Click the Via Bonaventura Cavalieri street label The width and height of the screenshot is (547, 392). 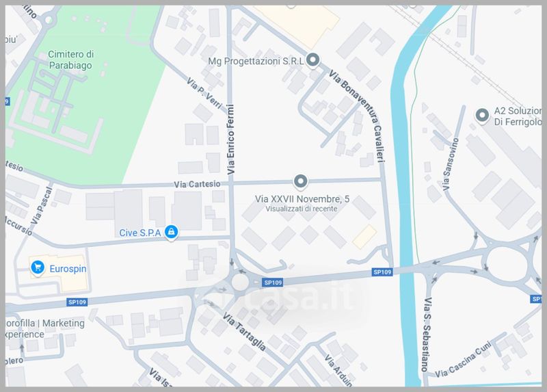click(358, 116)
